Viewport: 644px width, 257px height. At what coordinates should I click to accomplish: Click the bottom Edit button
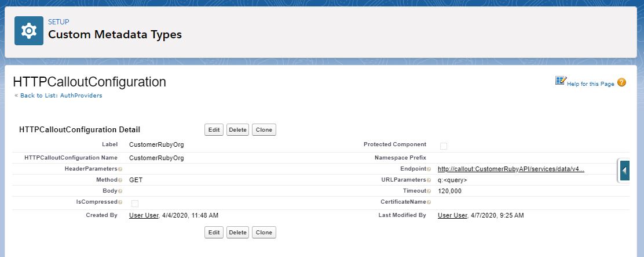coord(214,232)
